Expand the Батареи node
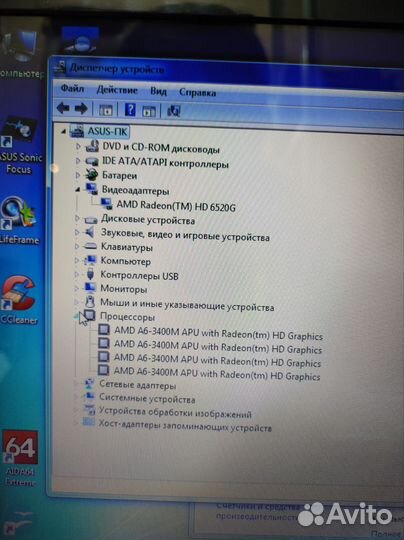The width and height of the screenshot is (404, 540). 78,175
